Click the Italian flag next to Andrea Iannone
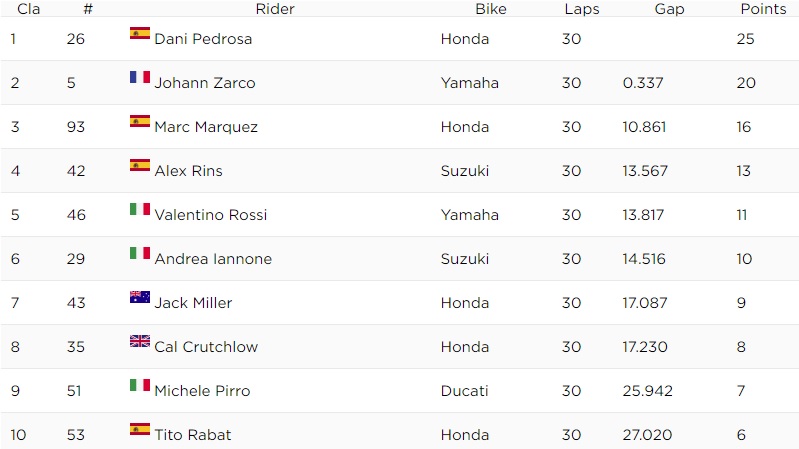The width and height of the screenshot is (799, 449). coord(139,253)
